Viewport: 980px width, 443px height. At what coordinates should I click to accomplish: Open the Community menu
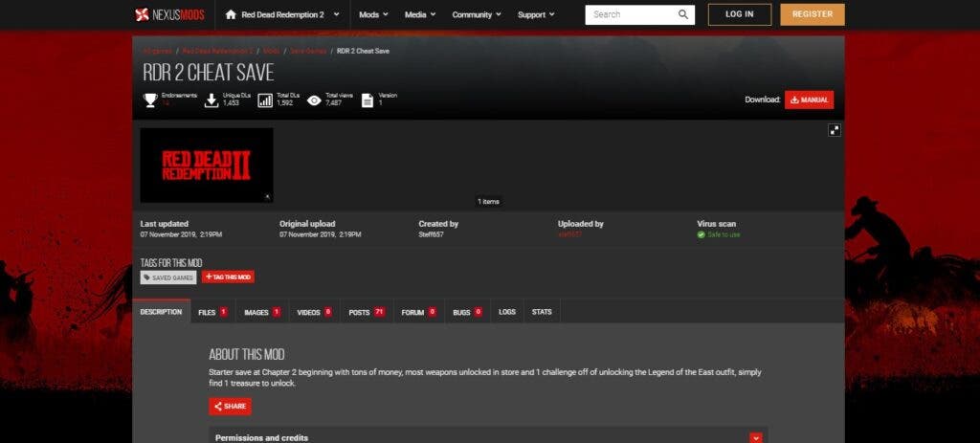(x=476, y=14)
